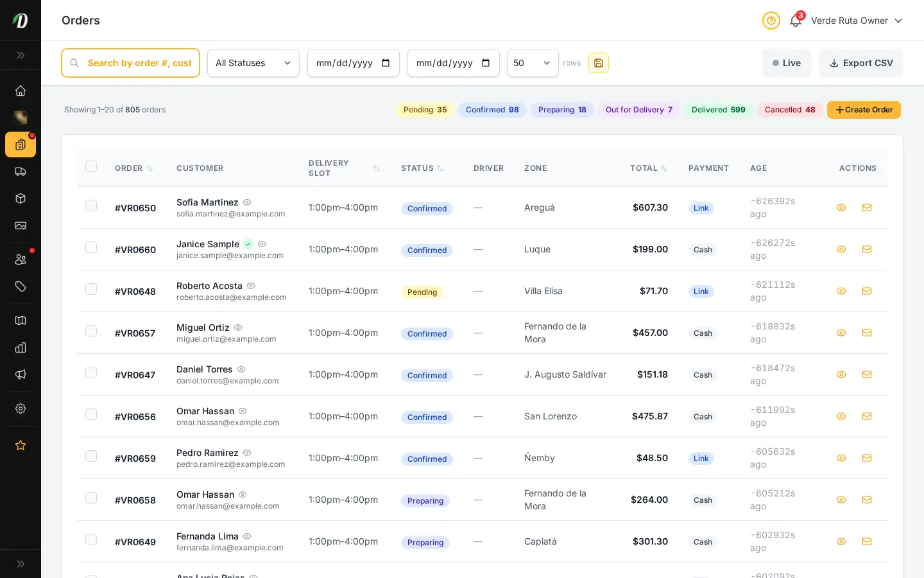Screen dimensions: 924x578
Task: Focus the order search field
Action: tap(130, 63)
